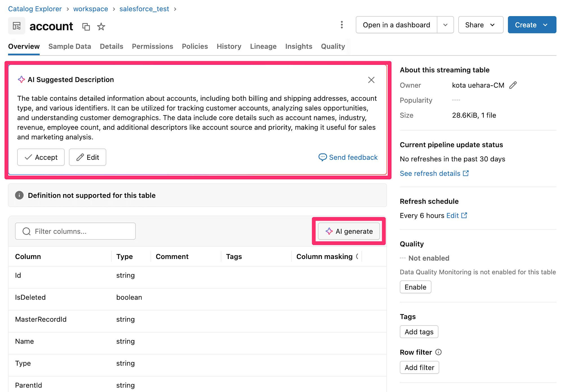Copy the account table name icon
The width and height of the screenshot is (564, 392).
[86, 27]
